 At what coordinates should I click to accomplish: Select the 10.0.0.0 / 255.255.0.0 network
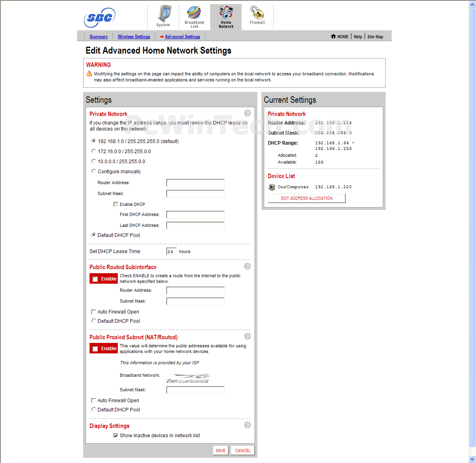[x=94, y=161]
